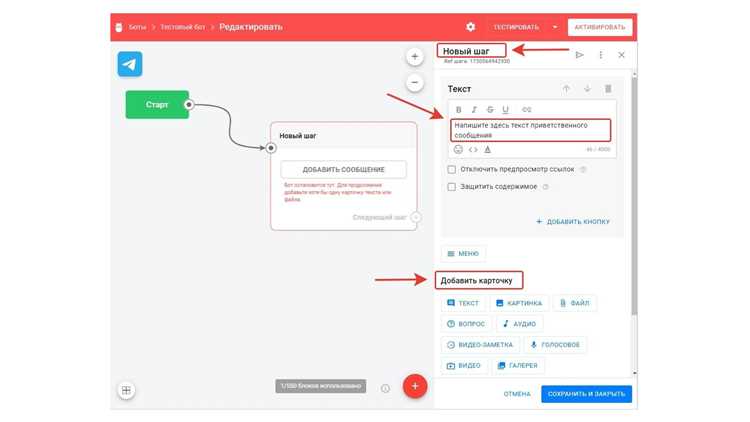Click the text format A icon

pyautogui.click(x=487, y=150)
